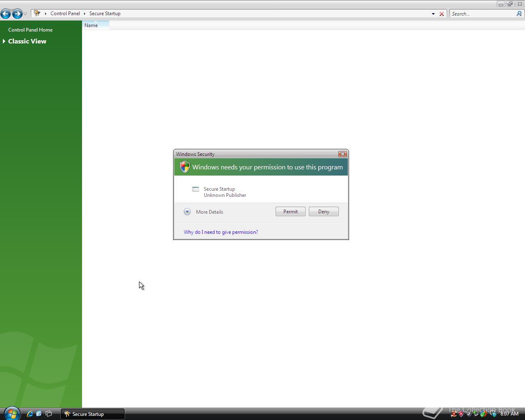
Task: Expand the arrow before Secure Startup breadcrumb
Action: pos(84,14)
